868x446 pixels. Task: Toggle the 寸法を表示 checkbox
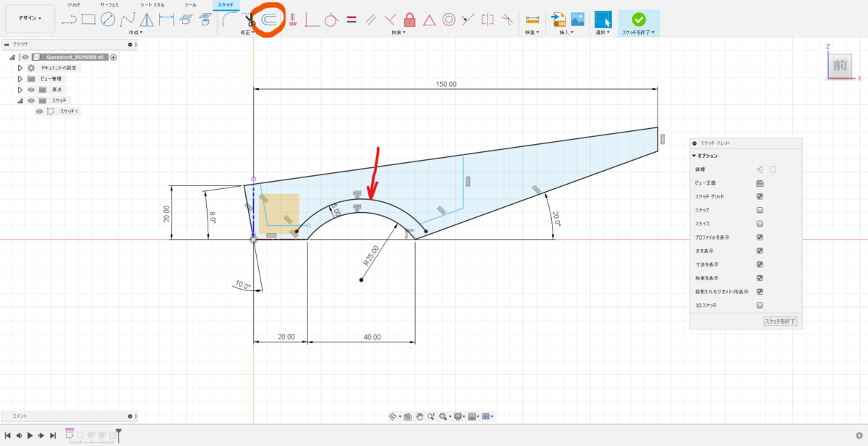(x=759, y=264)
